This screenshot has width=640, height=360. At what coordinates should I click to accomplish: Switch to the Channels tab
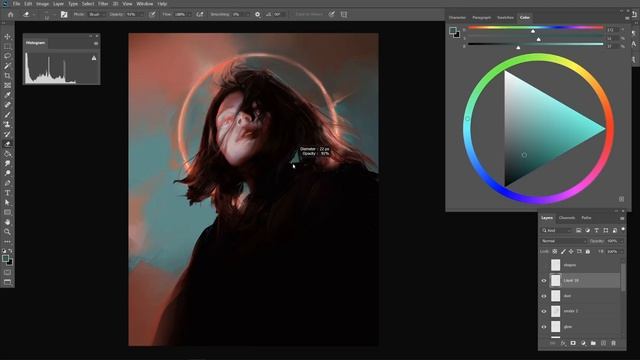click(x=567, y=218)
